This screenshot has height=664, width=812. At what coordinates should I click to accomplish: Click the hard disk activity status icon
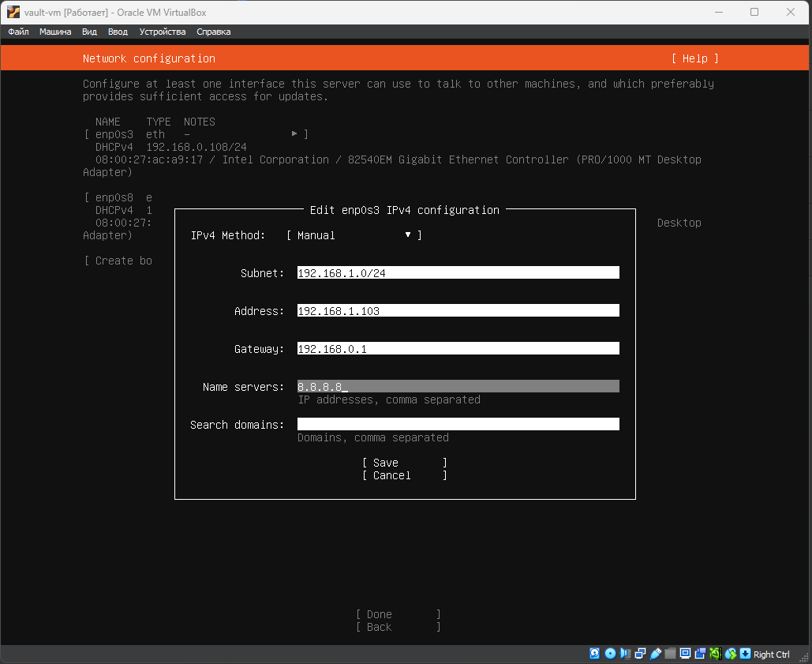[595, 654]
